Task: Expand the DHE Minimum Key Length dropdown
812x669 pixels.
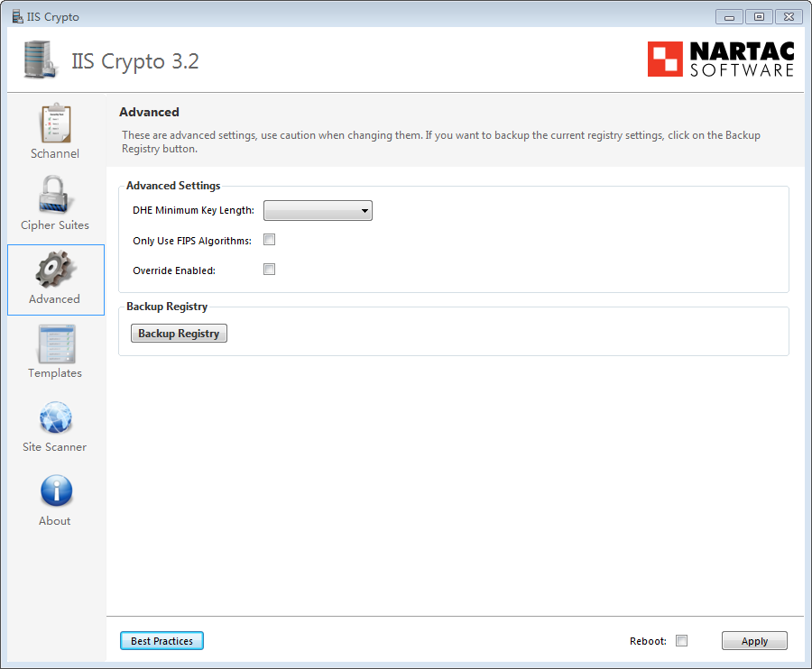Action: 318,211
